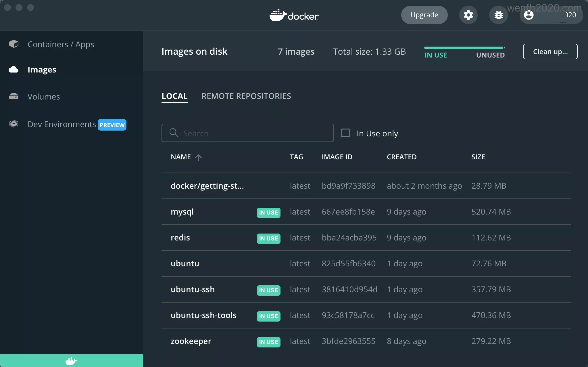Viewport: 588px width, 367px height.
Task: Select the LOCAL tab
Action: (174, 96)
